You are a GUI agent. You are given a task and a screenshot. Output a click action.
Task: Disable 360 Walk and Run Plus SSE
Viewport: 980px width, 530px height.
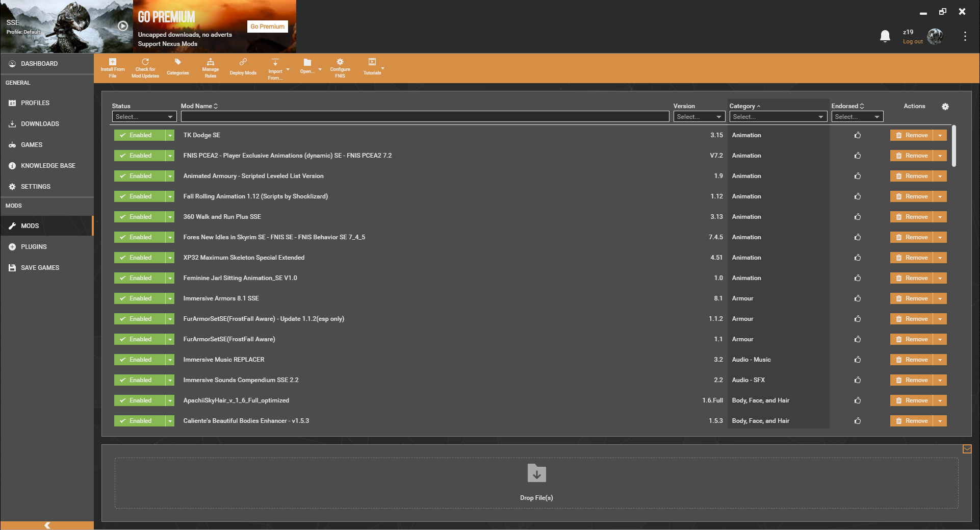(140, 217)
